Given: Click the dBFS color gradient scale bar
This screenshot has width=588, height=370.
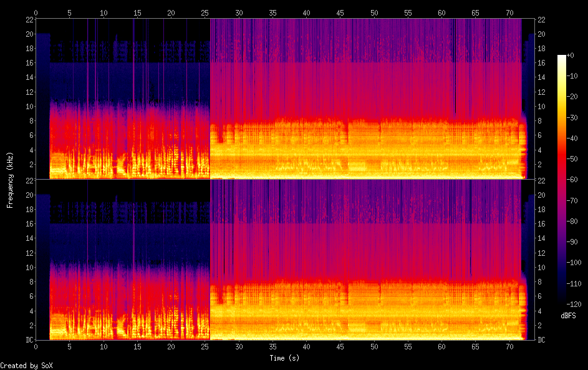Looking at the screenshot, I should click(x=561, y=179).
